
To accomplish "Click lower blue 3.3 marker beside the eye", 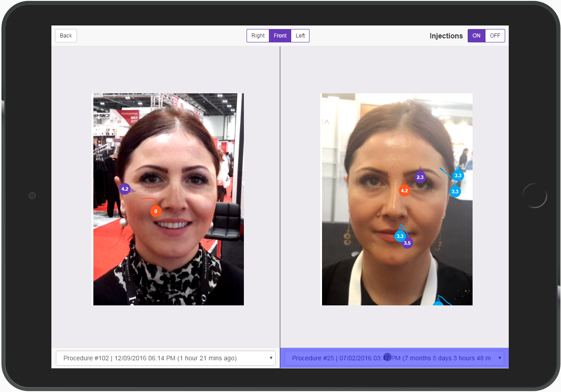I will [455, 192].
